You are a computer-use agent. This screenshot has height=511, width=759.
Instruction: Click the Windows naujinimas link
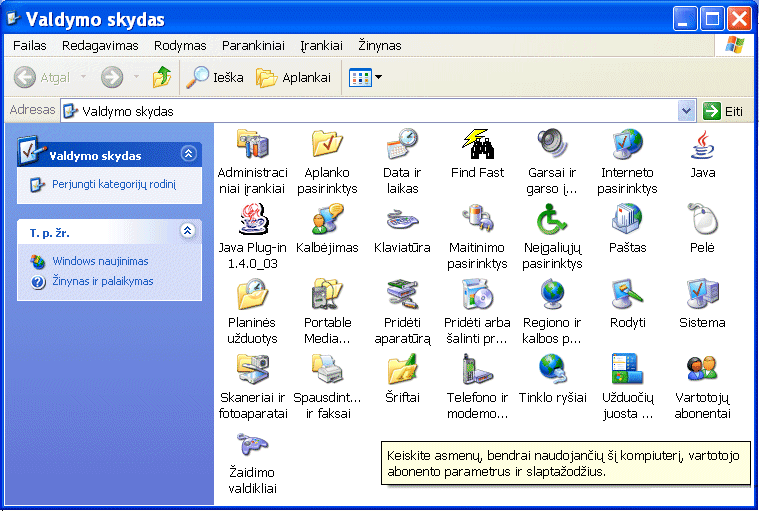(x=100, y=261)
